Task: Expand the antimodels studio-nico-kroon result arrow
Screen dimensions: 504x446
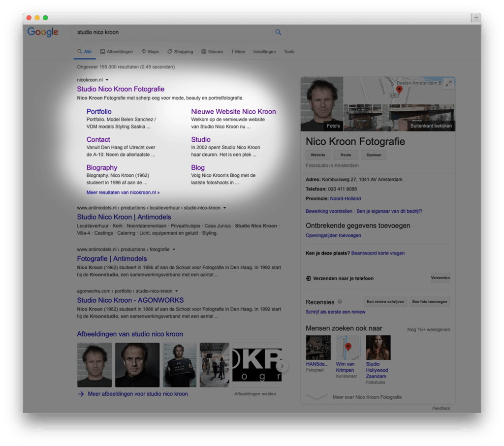Action: (x=224, y=208)
